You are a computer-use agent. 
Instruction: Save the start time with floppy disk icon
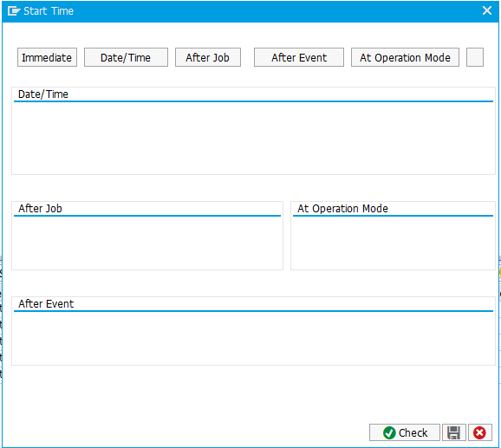[x=453, y=432]
